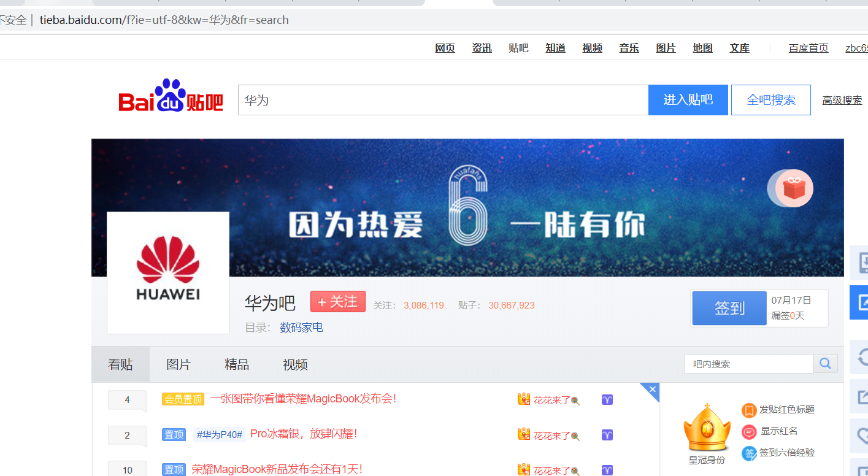Image resolution: width=868 pixels, height=476 pixels.
Task: Click the follower count 3,086,119
Action: point(424,305)
